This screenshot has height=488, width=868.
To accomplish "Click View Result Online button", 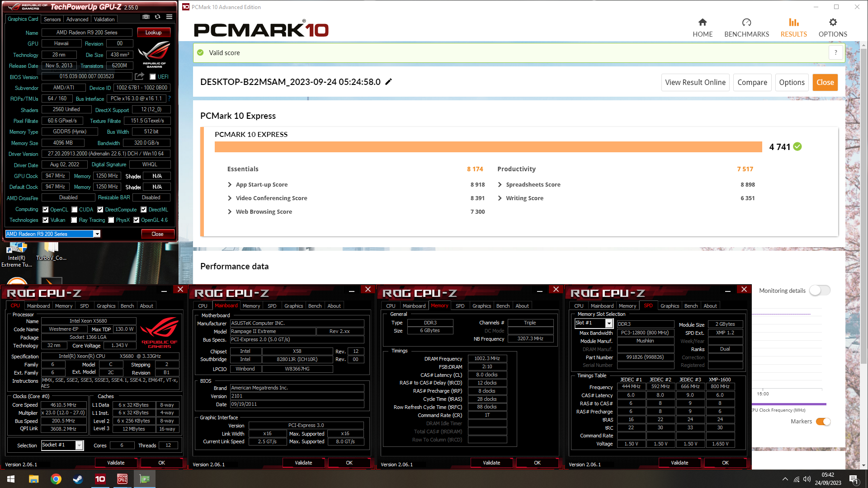I will click(x=695, y=82).
